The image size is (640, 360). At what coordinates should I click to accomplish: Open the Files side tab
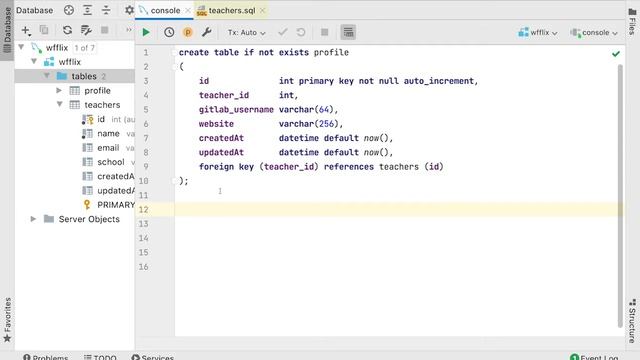coord(632,21)
